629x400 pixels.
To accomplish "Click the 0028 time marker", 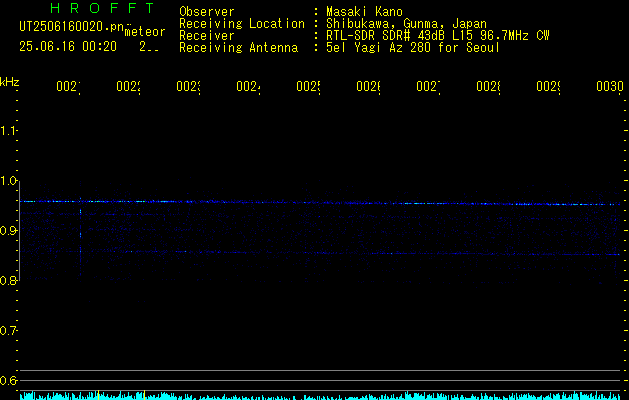I will 488,86.
